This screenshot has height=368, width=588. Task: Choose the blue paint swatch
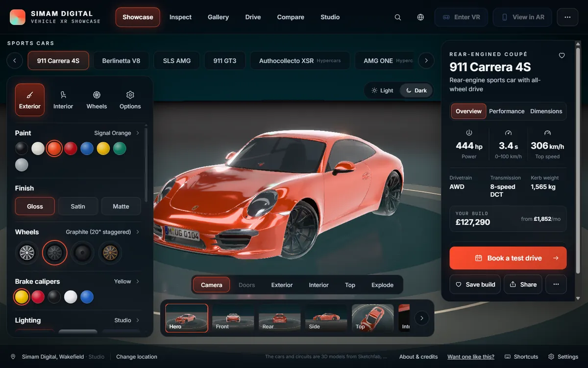coord(87,149)
